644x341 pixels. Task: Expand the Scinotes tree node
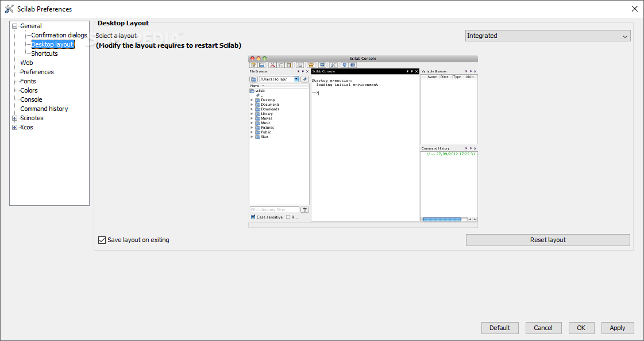[15, 118]
